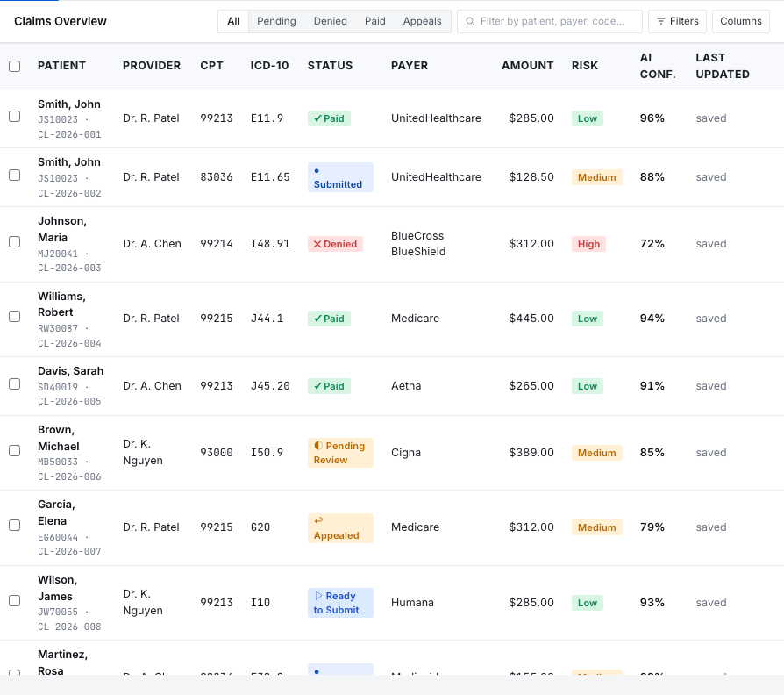The image size is (784, 695).
Task: Click the Denied status badge for Johnson, Maria
Action: [x=335, y=244]
